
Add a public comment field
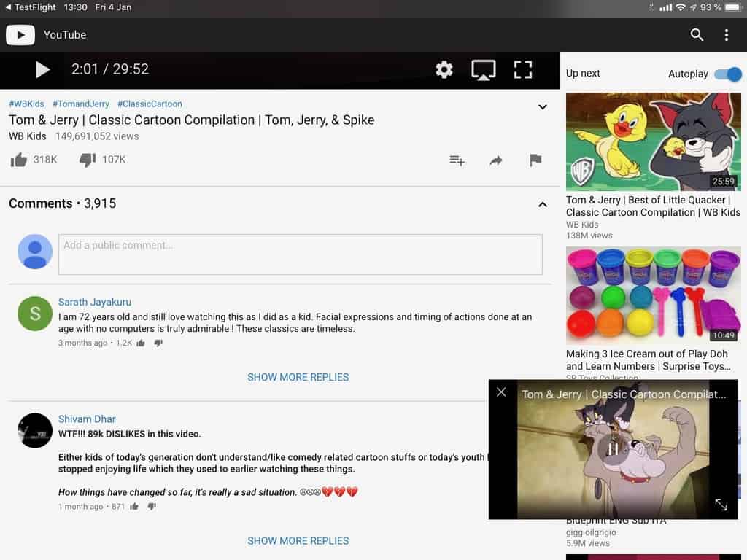coord(300,254)
